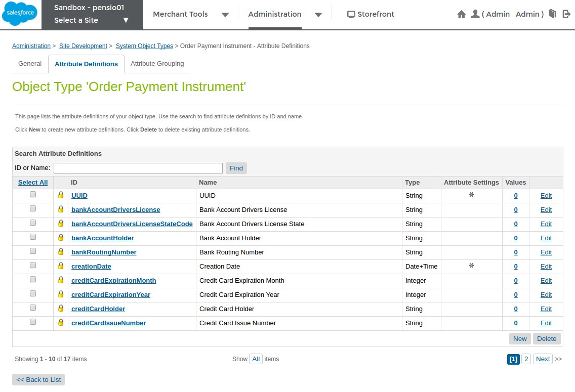Viewport: 575px width, 392px height.
Task: Switch to the Attribute Grouping tab
Action: [x=157, y=64]
